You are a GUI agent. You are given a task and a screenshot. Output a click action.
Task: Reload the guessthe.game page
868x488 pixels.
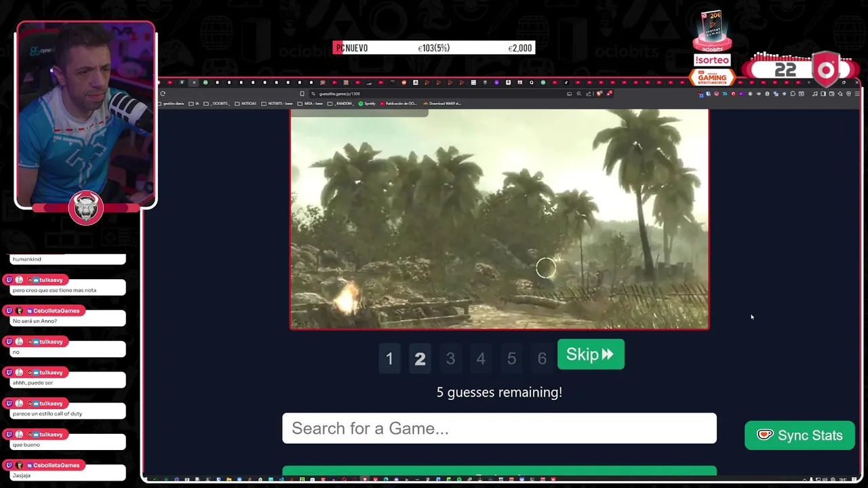[163, 94]
